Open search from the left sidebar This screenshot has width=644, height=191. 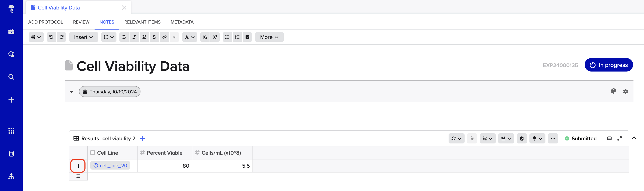[x=11, y=77]
